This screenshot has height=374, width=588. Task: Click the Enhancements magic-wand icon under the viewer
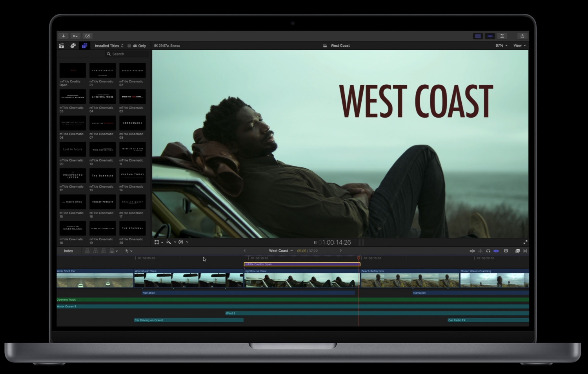coord(169,242)
